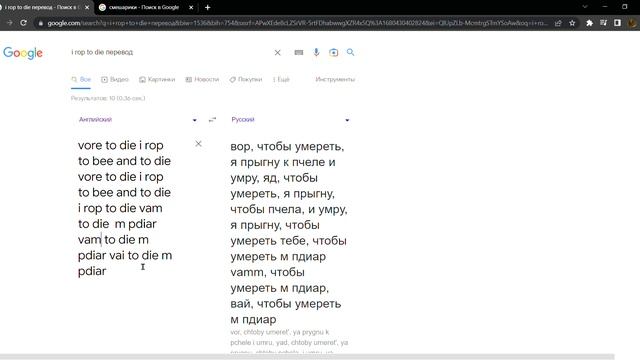Toggle the browser side panel
Viewport: 640px width, 360px height.
[617, 23]
